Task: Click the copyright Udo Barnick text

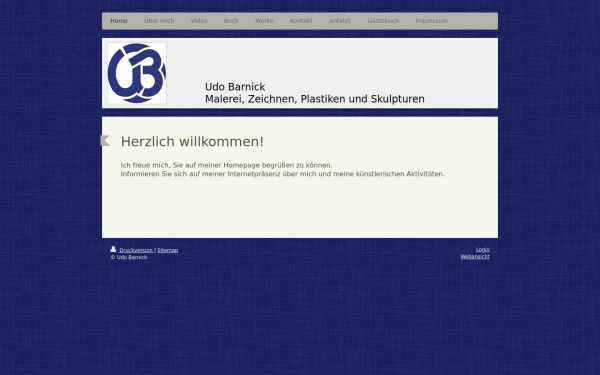Action: pyautogui.click(x=129, y=258)
